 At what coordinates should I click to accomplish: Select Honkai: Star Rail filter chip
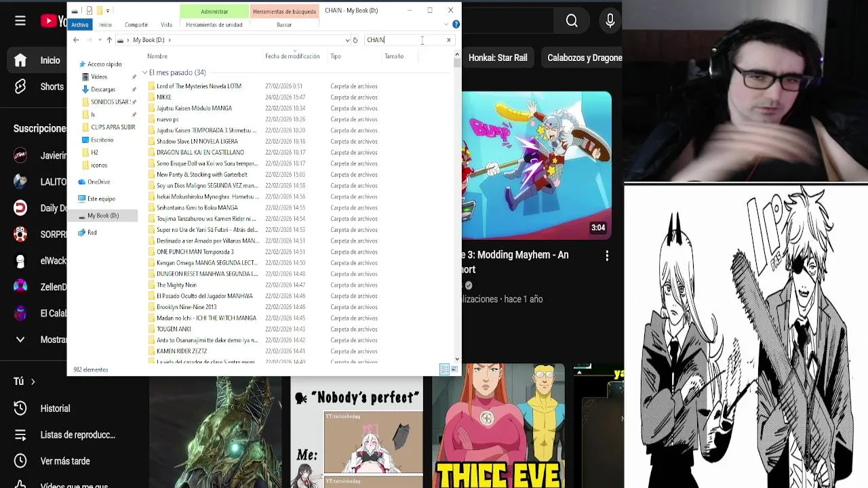click(x=498, y=58)
